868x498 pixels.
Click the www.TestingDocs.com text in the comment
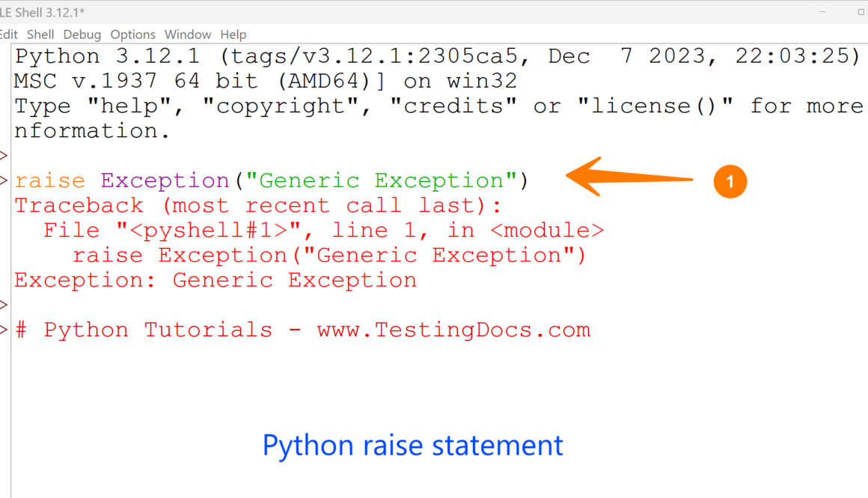point(453,330)
